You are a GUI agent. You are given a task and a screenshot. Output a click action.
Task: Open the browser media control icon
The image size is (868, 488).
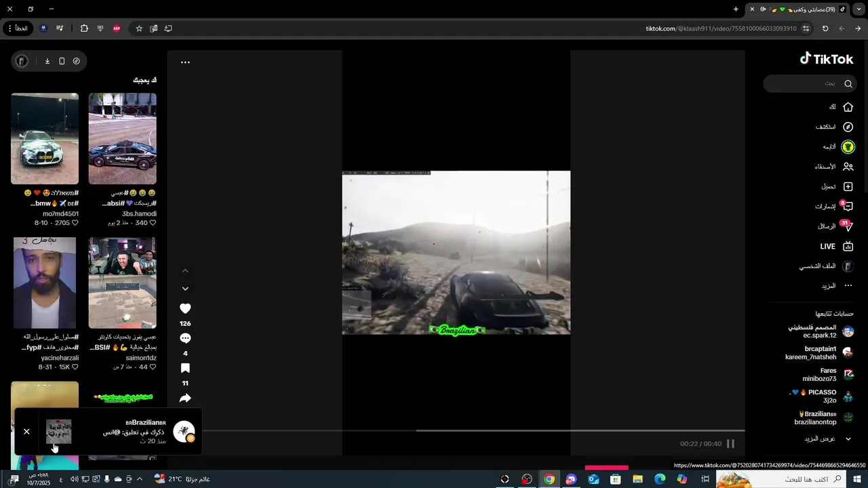[x=60, y=28]
